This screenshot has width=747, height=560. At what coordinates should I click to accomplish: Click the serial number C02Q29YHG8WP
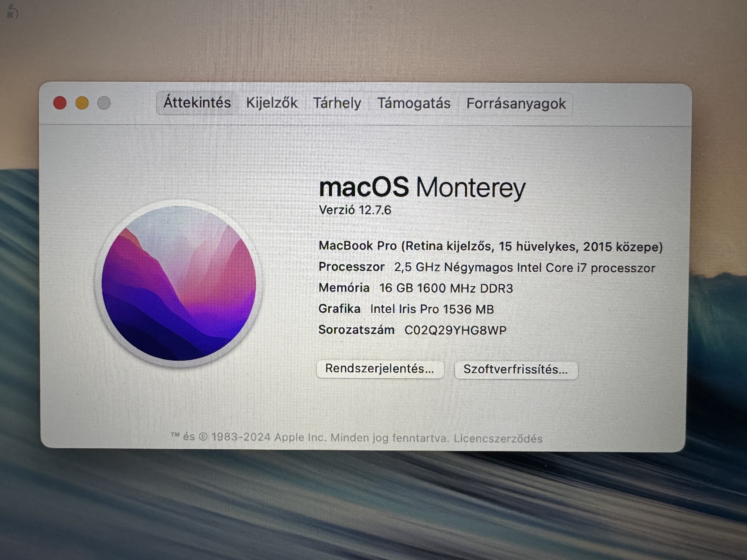(x=456, y=330)
